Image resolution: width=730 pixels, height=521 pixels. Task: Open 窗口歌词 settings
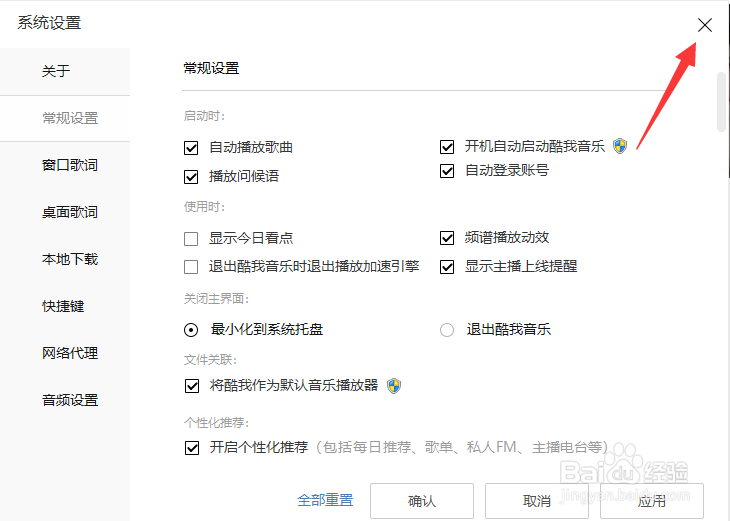(x=65, y=165)
